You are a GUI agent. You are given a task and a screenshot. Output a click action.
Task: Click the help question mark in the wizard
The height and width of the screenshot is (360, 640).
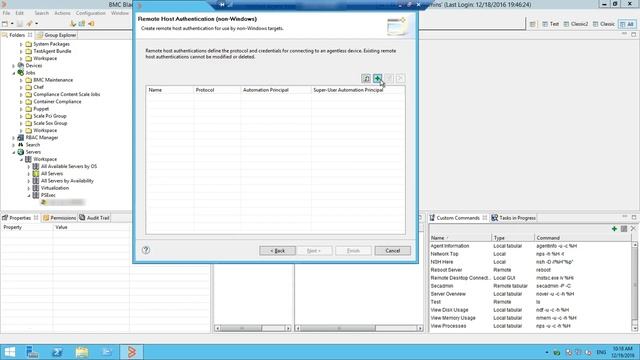(x=146, y=250)
